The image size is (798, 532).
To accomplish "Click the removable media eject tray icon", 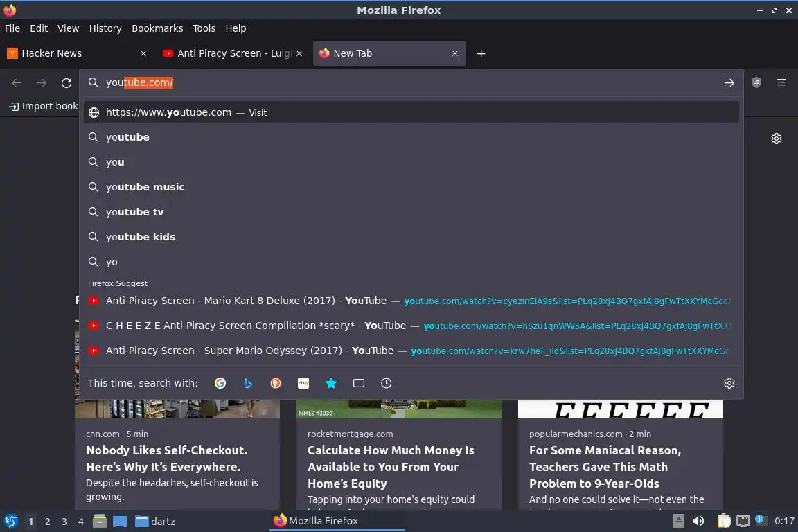I will [678, 522].
